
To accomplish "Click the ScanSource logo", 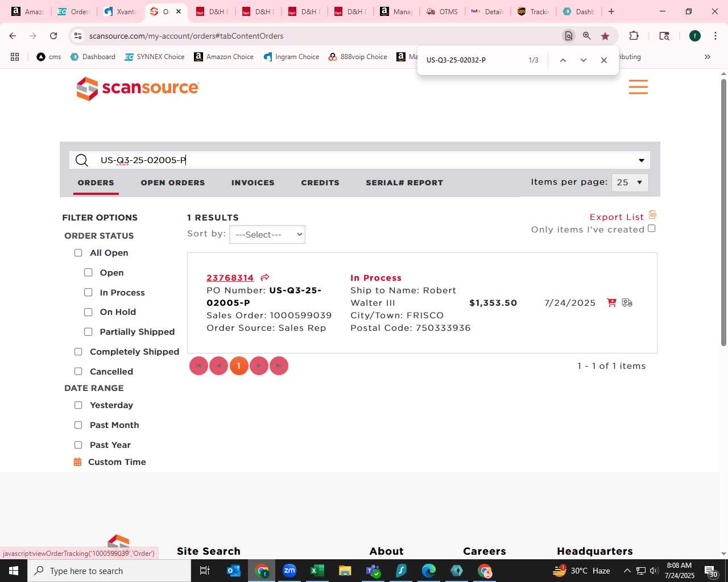I will click(138, 88).
